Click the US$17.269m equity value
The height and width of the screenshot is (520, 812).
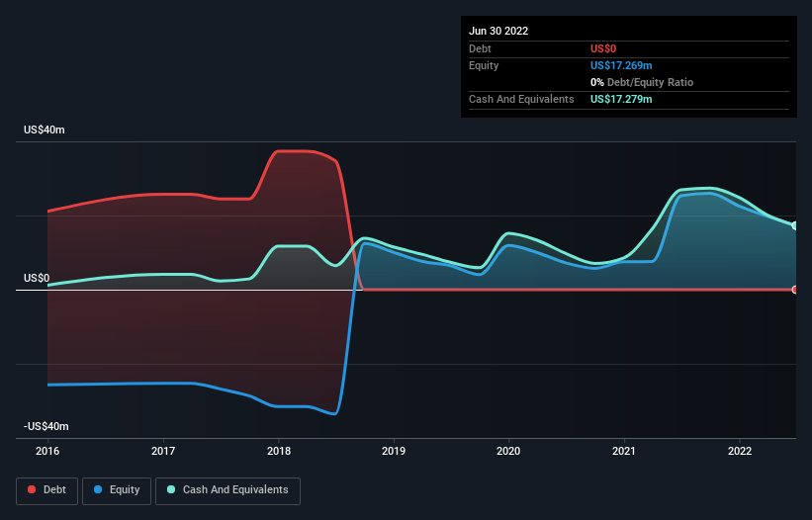point(621,65)
